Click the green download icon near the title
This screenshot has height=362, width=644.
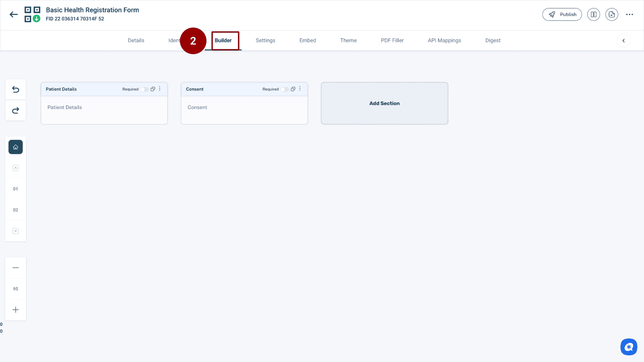coord(37,19)
